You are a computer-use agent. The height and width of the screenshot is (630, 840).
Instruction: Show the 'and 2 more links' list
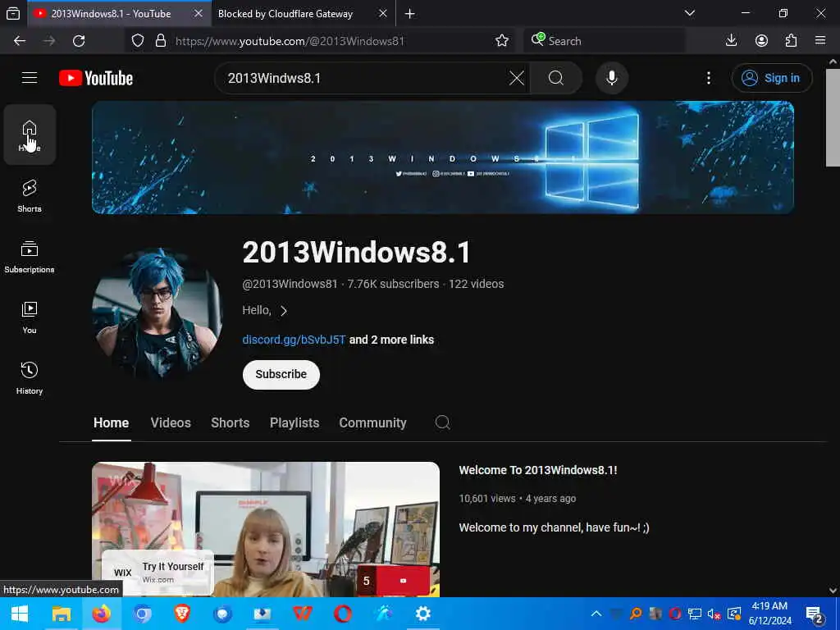391,340
